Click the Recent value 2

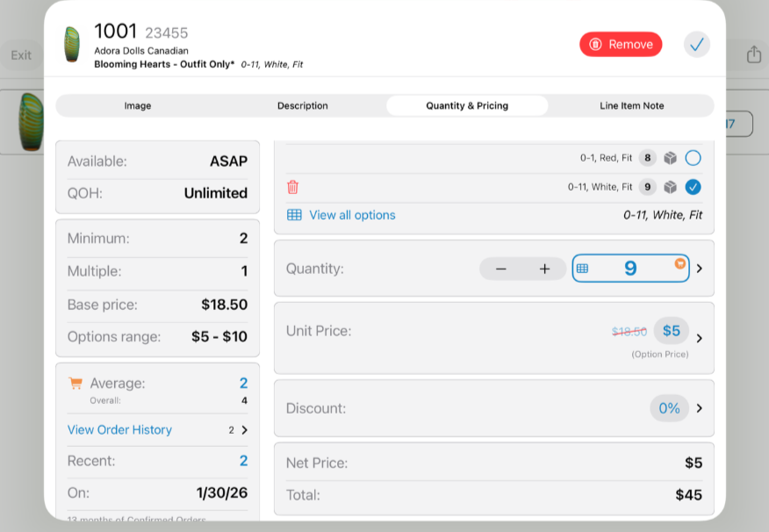coord(243,460)
